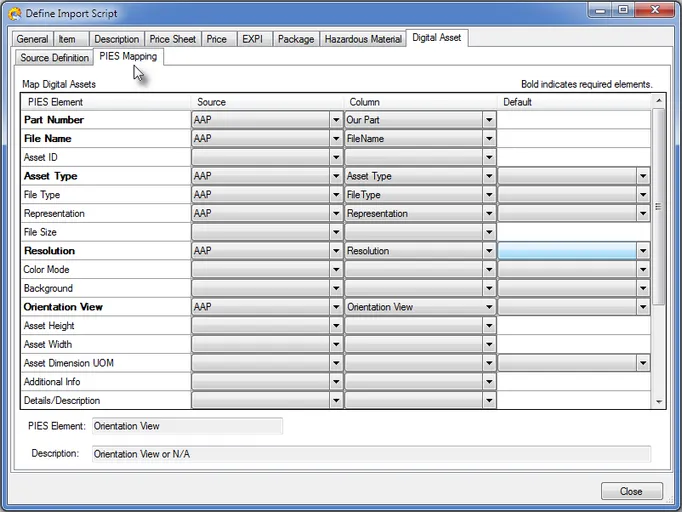Click the Description text box

point(370,454)
